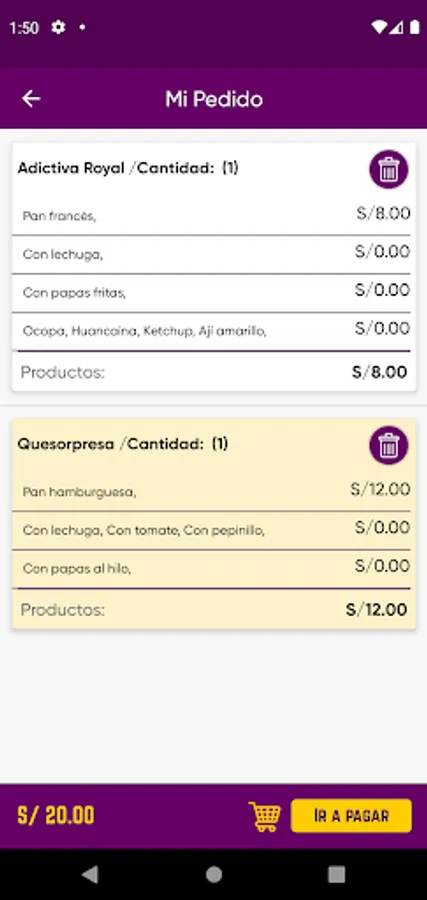Delete Adictiva Royal with trash icon

(389, 169)
